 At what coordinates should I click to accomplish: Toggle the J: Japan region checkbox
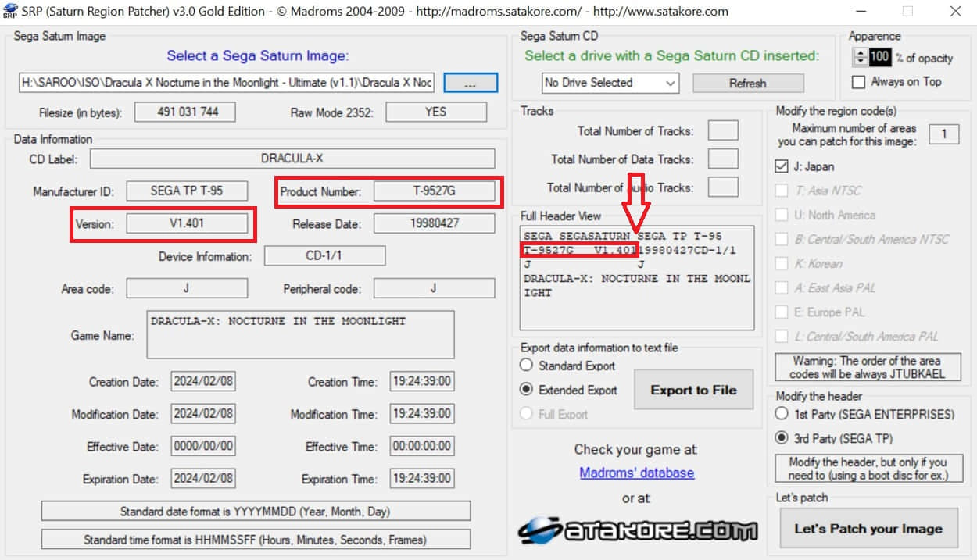coord(782,166)
